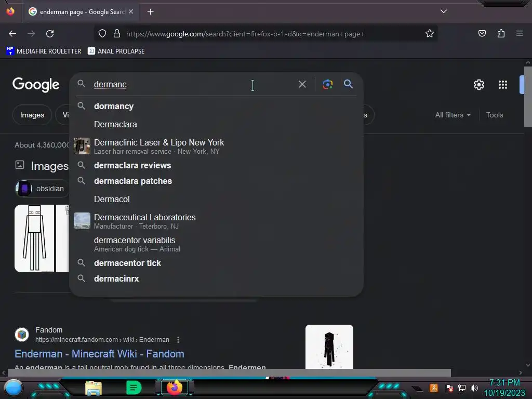Open the Google apps grid
The height and width of the screenshot is (399, 532).
[x=503, y=85]
